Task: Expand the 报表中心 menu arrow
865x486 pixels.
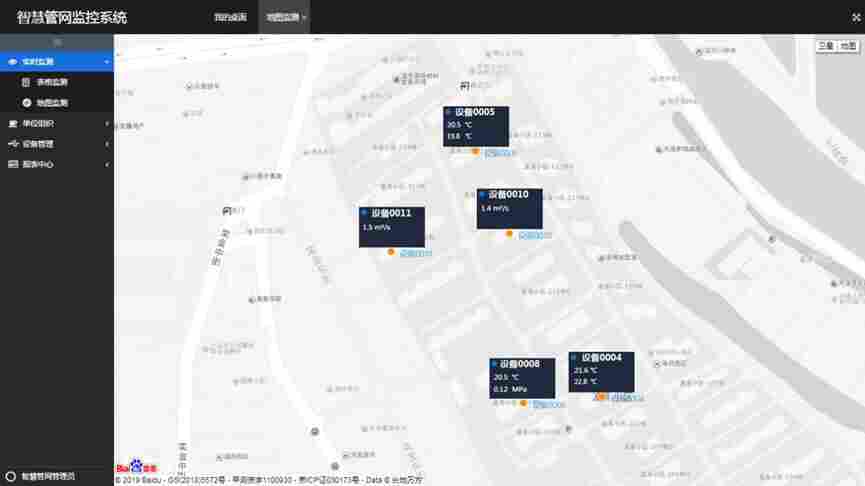Action: 107,163
